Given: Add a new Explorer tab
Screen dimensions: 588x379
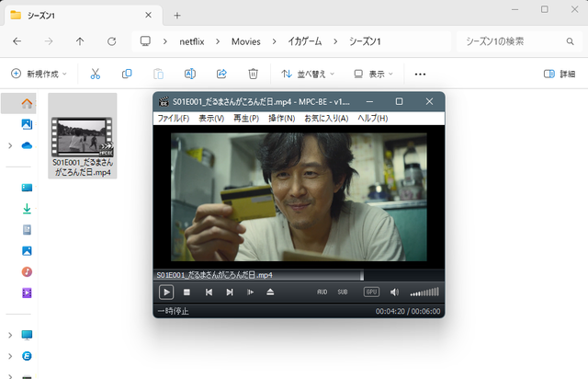Looking at the screenshot, I should pyautogui.click(x=177, y=15).
